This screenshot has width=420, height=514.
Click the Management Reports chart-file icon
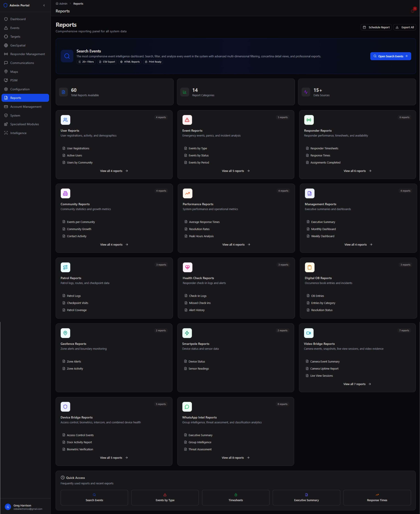coord(309,193)
